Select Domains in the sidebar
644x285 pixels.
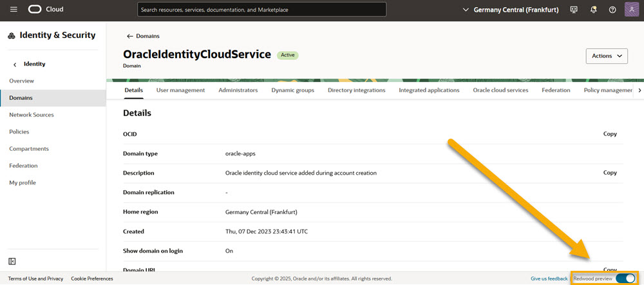pos(53,98)
